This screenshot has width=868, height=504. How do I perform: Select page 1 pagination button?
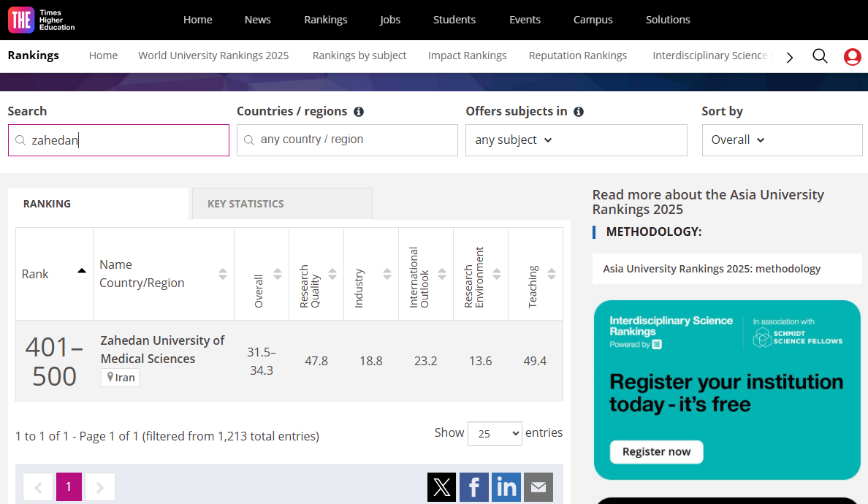[x=69, y=487]
